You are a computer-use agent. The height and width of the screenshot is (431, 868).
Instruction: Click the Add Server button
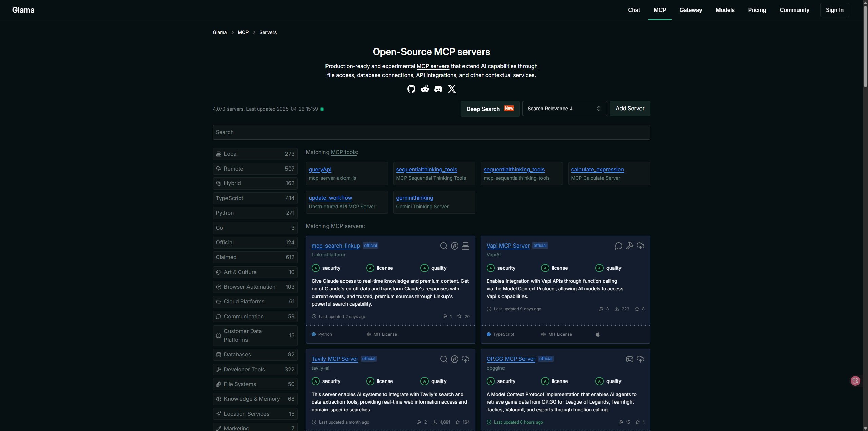coord(630,109)
